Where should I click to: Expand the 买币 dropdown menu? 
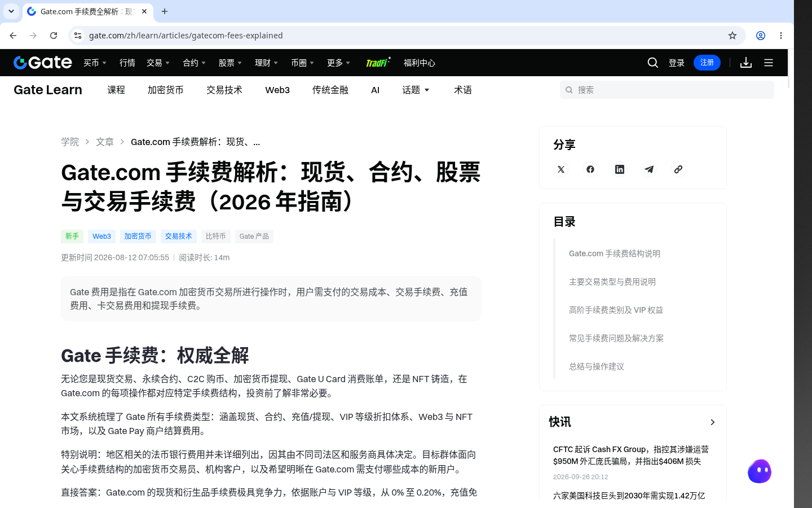[x=95, y=63]
